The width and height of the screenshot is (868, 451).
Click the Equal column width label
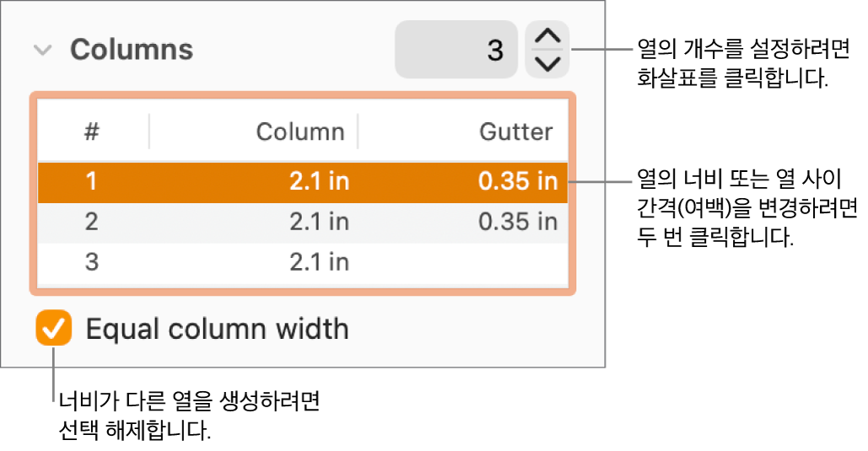[x=218, y=329]
